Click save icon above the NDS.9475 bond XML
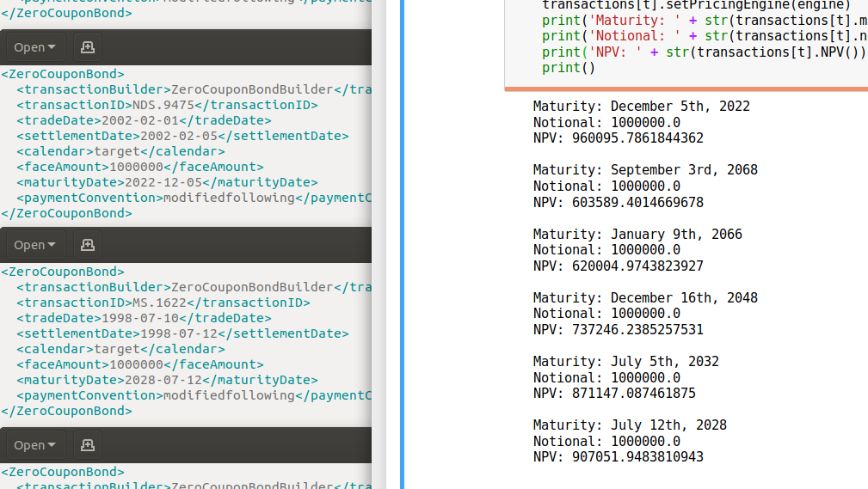Image resolution: width=868 pixels, height=489 pixels. [x=88, y=47]
